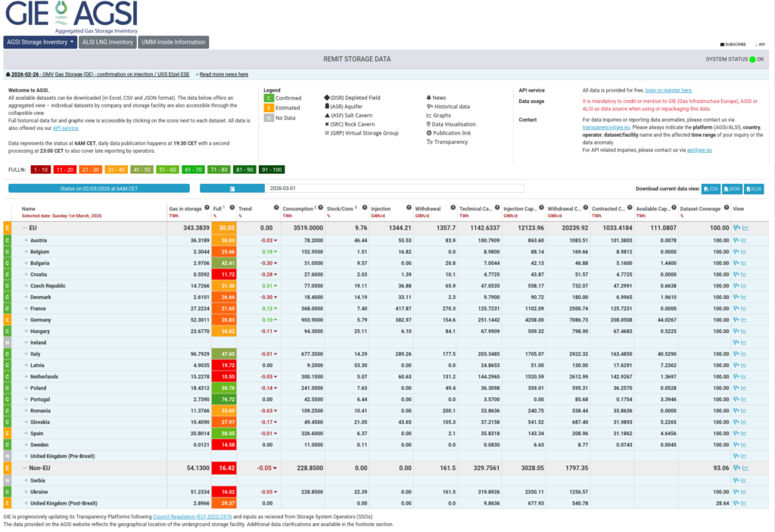Download current data view as XLSX
775x532 pixels.
[x=755, y=188]
